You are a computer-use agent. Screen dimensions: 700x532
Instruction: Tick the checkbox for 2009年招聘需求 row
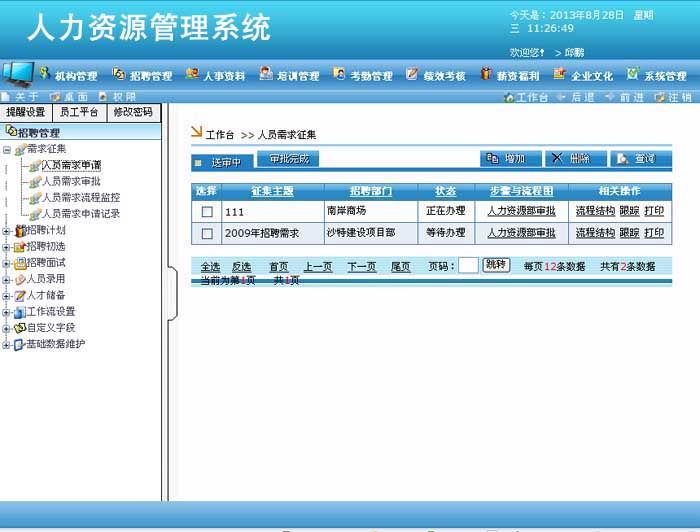[x=207, y=233]
